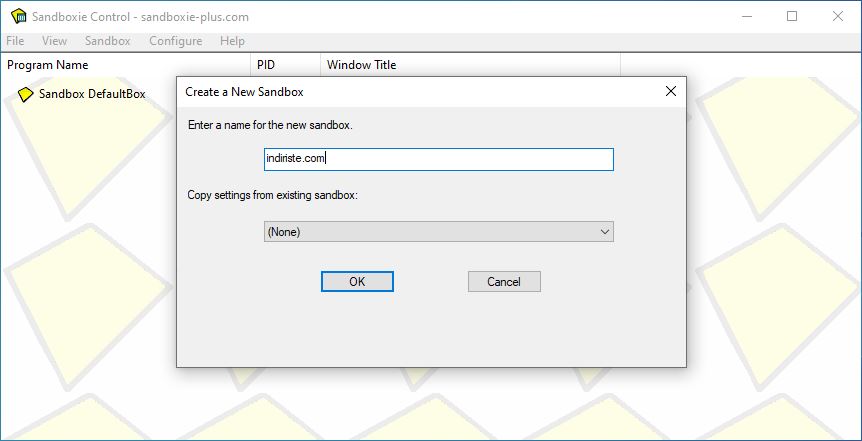Open the Help menu

coord(232,41)
